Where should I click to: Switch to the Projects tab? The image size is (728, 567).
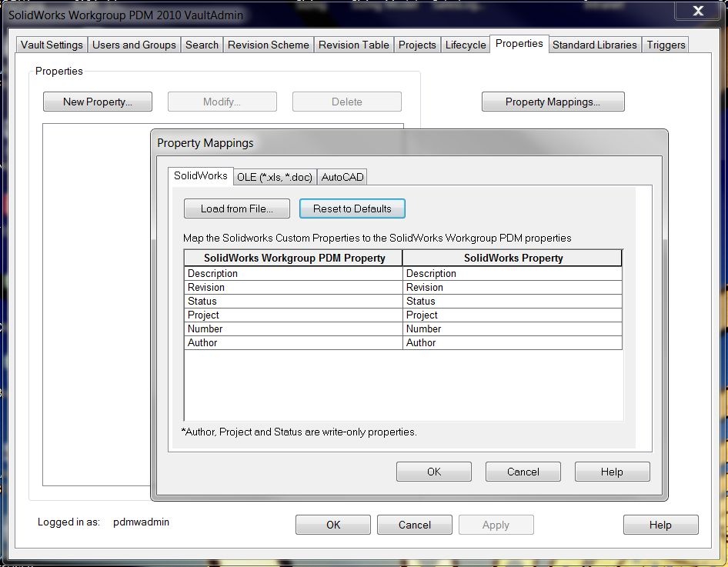pos(417,45)
